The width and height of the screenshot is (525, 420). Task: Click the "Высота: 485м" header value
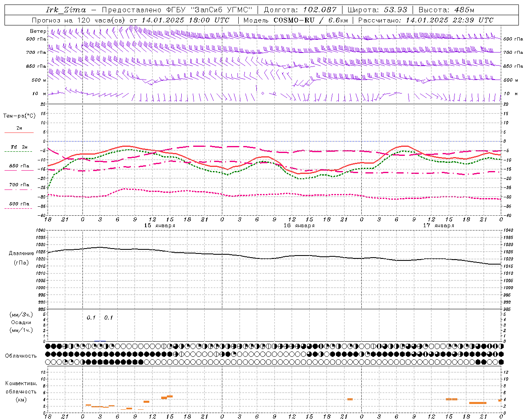(x=447, y=10)
